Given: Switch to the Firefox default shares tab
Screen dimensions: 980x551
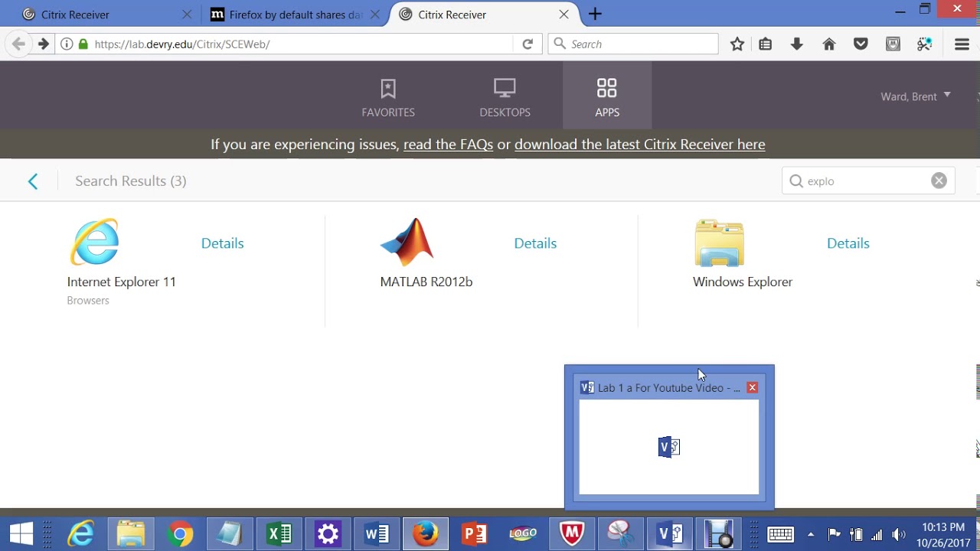Looking at the screenshot, I should [286, 14].
